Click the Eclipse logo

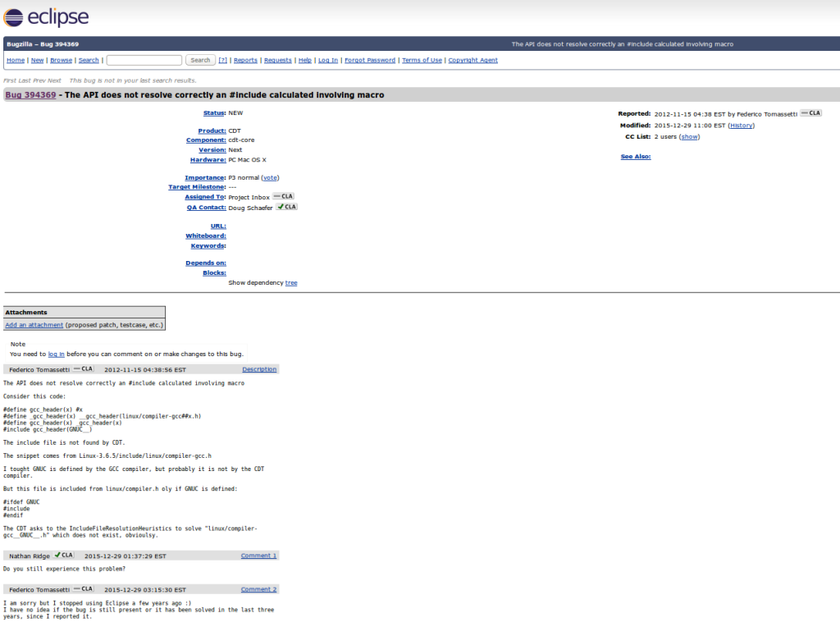point(46,17)
